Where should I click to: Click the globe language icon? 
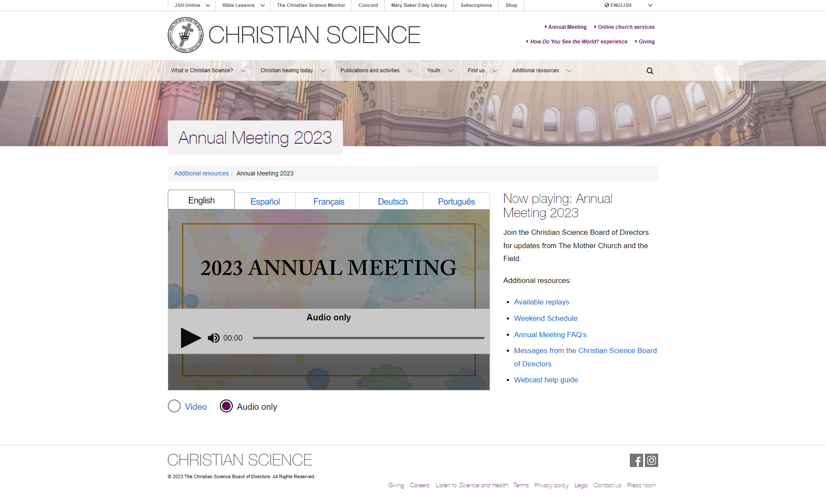point(607,5)
